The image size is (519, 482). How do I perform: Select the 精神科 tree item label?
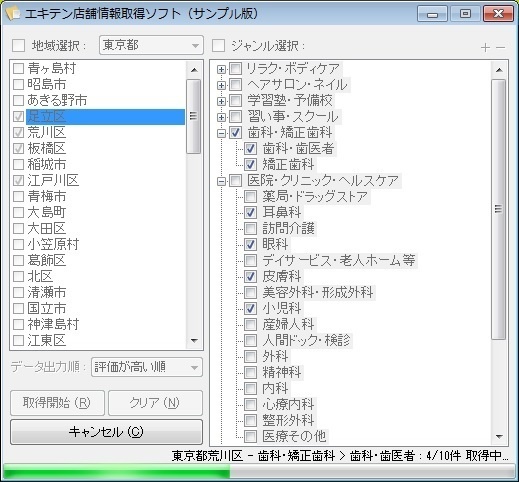282,372
